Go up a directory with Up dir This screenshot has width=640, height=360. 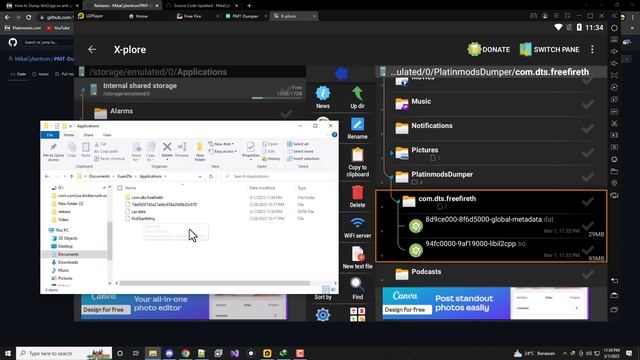pos(357,97)
